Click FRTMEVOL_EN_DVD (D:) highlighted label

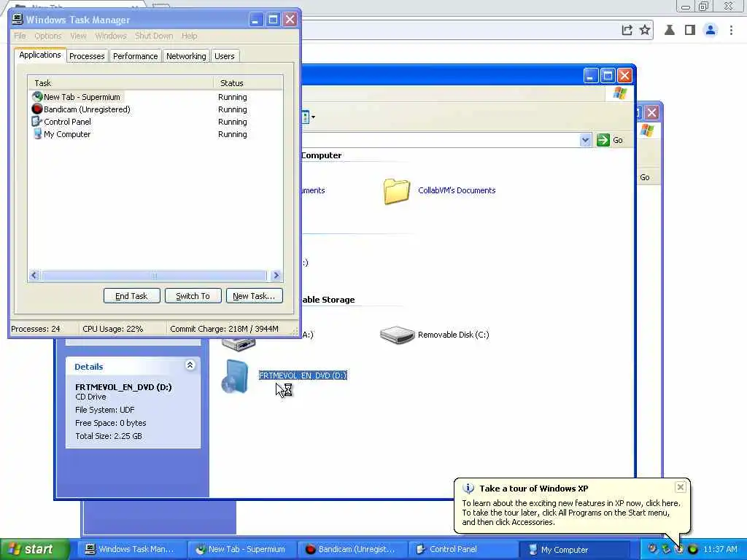click(303, 376)
